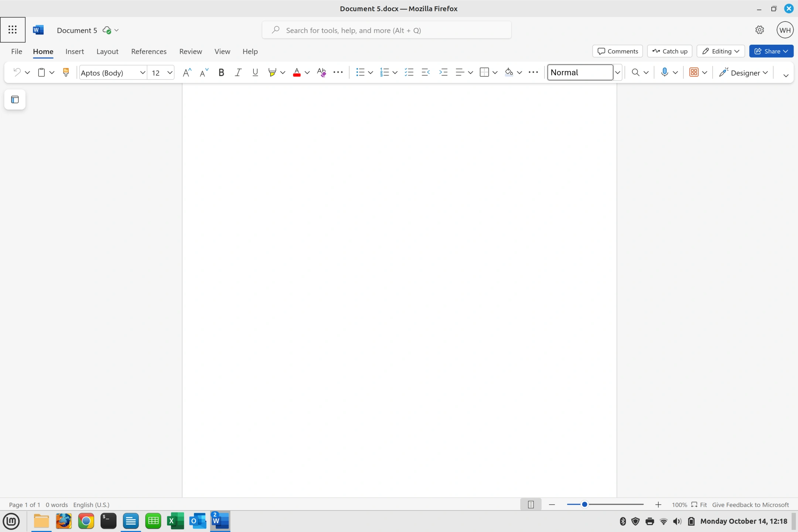Switch to the Layout tab

pos(107,51)
